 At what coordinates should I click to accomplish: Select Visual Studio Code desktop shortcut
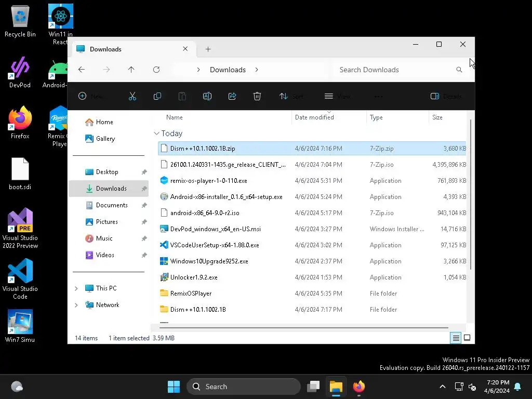[x=20, y=279]
